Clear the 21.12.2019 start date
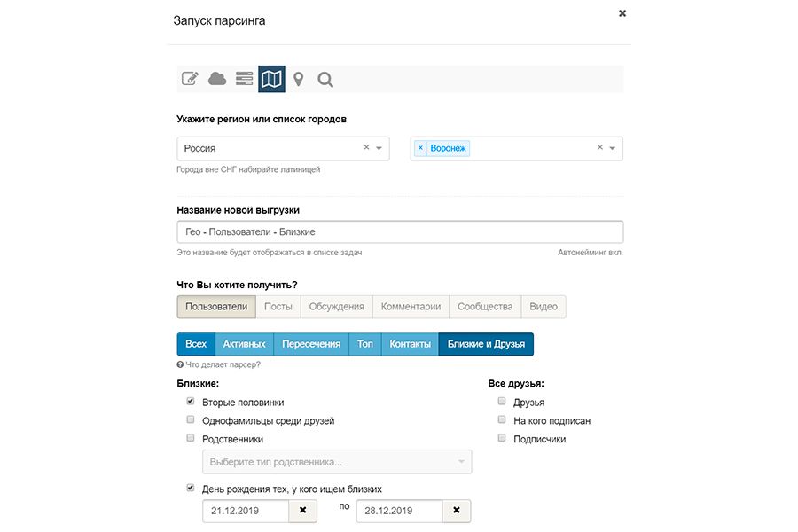The image size is (798, 532). tap(303, 510)
